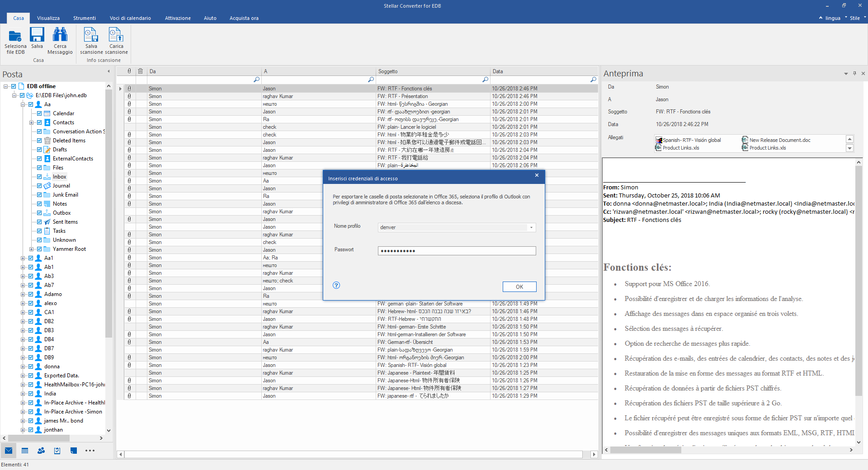Toggle the India mailbox checkbox
Viewport: 868px width, 470px height.
[31, 394]
